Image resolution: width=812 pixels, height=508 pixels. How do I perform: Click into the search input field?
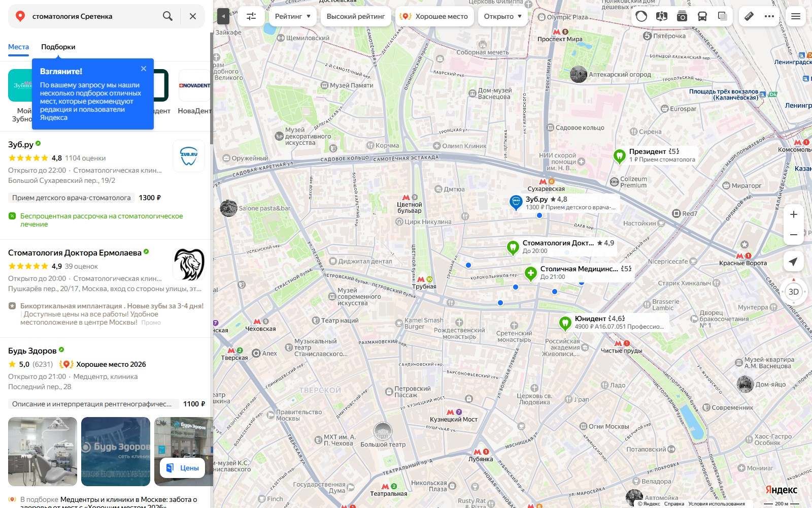click(x=94, y=16)
